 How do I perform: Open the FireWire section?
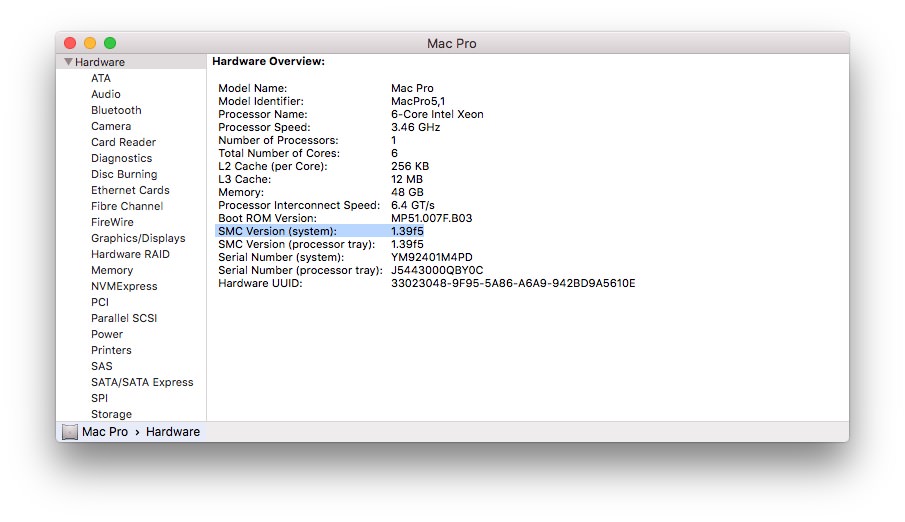click(112, 222)
